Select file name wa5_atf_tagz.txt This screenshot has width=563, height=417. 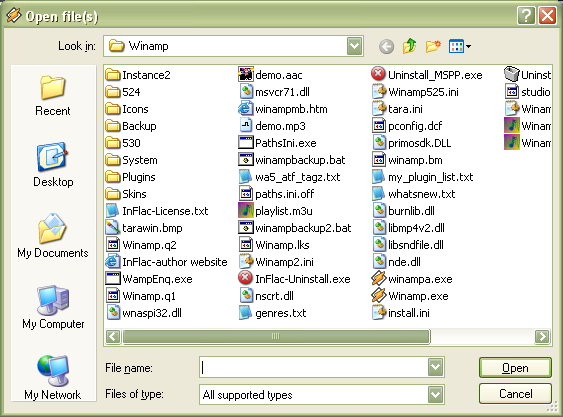(298, 177)
